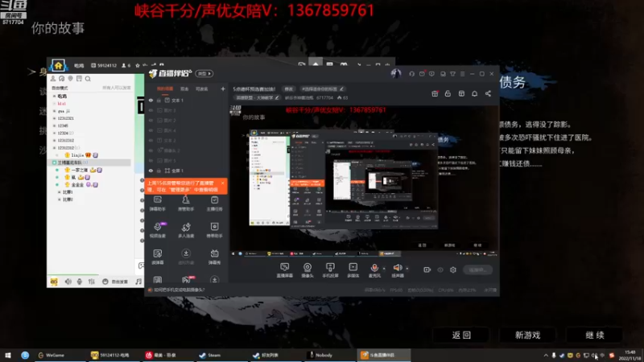Image resolution: width=644 pixels, height=362 pixels.
Task: Toggle visibility of 图片 3 layer
Action: click(151, 110)
